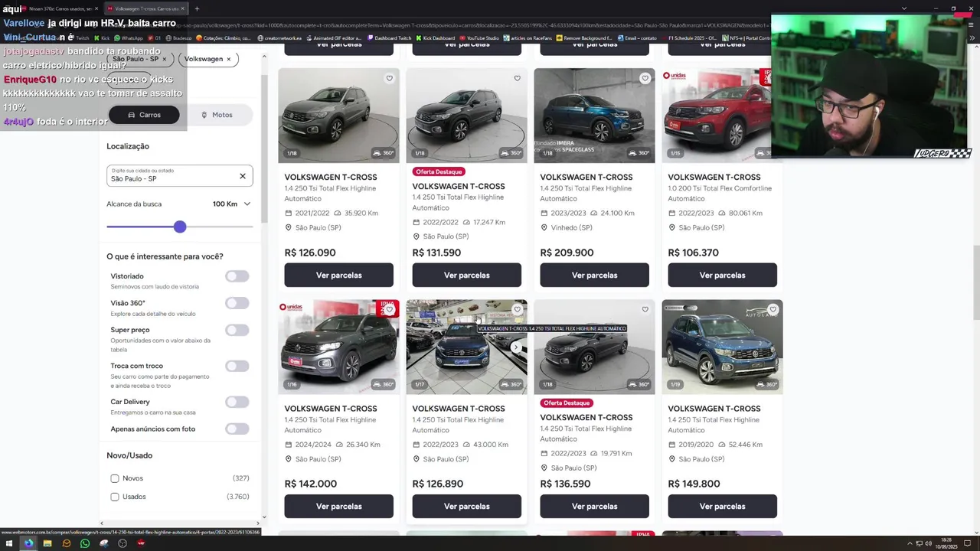Advance to next photo on R$ 126.890 T-Cross
980x551 pixels.
[x=516, y=347]
